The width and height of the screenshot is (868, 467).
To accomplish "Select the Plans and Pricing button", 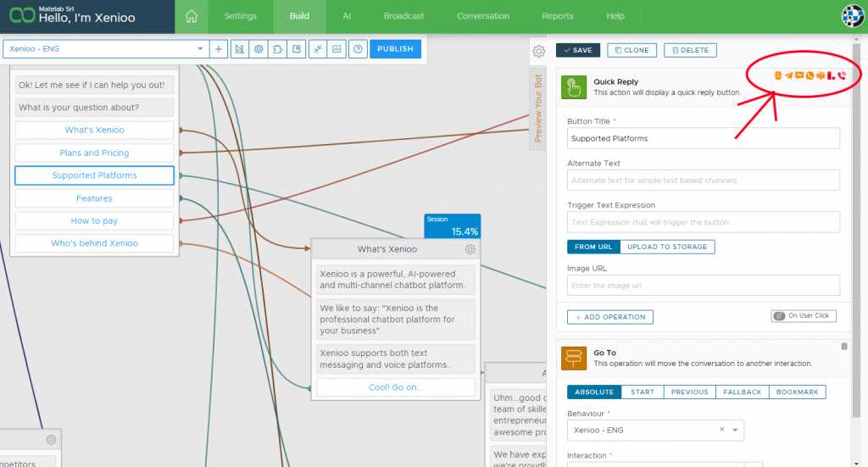I will [x=94, y=153].
